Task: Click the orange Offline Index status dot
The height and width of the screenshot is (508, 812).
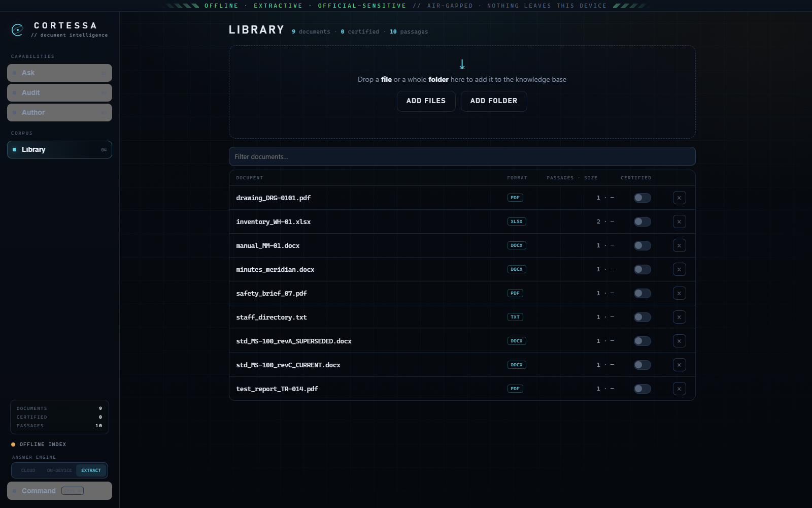Action: 13,444
